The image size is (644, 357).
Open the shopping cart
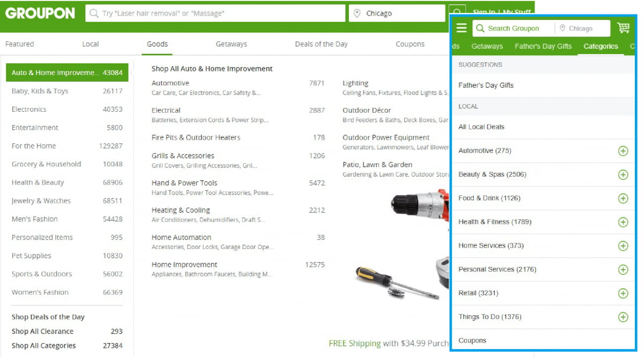tap(623, 28)
